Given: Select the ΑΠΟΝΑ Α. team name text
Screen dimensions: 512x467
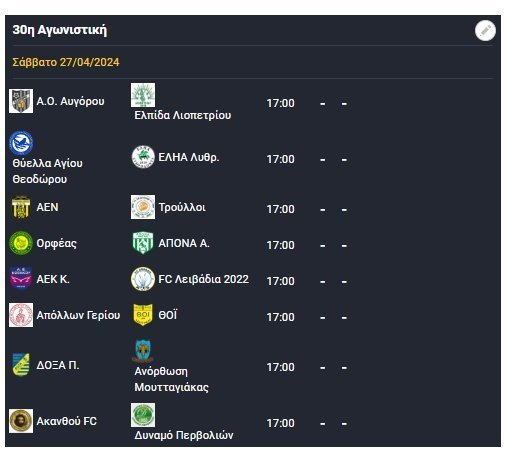Looking at the screenshot, I should pos(184,243).
